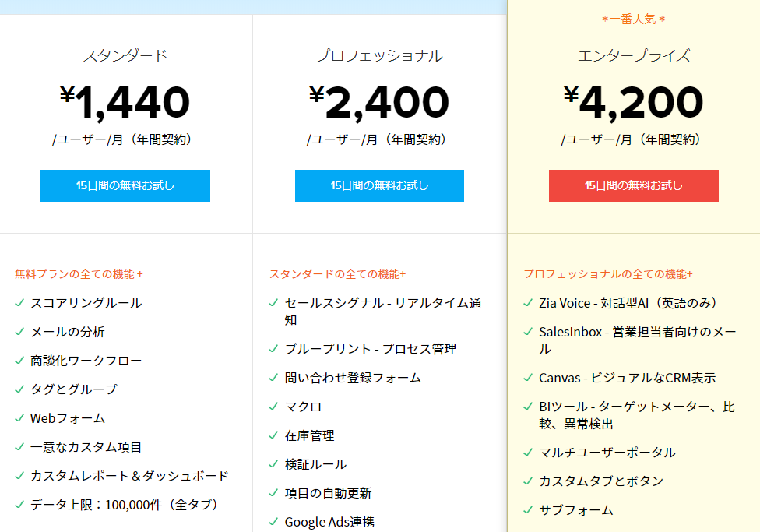Viewport: 760px width, 532px height.
Task: Click checkmark icon next to マクロ
Action: pyautogui.click(x=273, y=407)
